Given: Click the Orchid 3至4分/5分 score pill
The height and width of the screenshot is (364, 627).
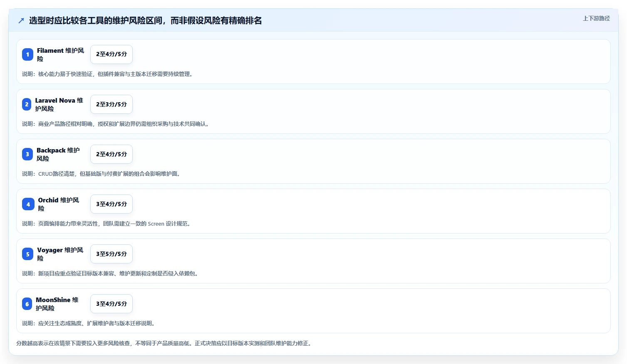Looking at the screenshot, I should coord(112,204).
